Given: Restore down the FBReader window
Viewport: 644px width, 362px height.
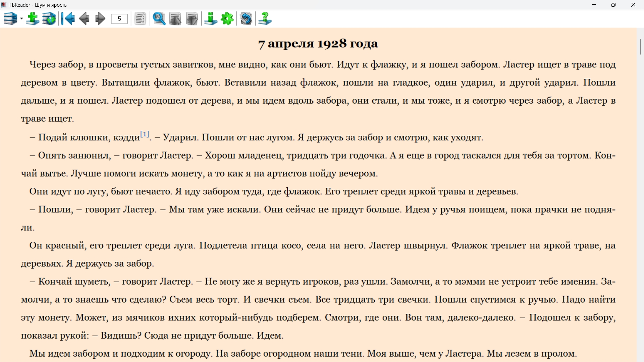Looking at the screenshot, I should click(x=613, y=5).
